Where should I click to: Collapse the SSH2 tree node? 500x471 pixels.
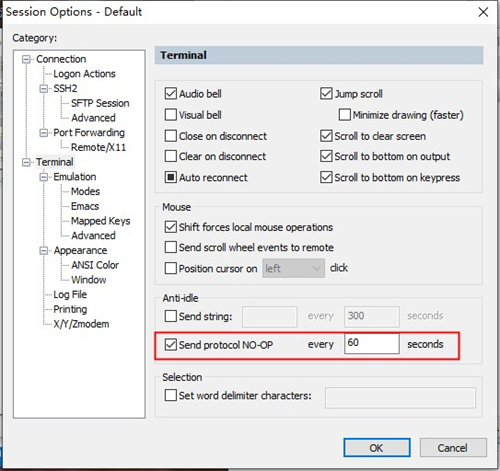point(43,89)
